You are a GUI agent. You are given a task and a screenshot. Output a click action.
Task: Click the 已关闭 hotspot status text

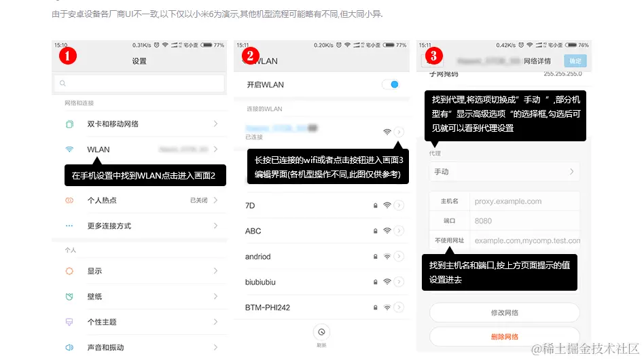[199, 200]
